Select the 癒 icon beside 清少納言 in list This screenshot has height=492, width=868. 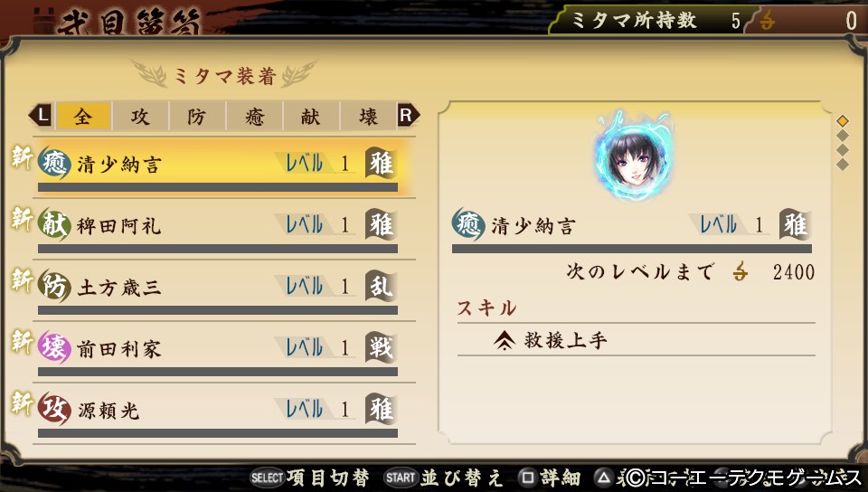pos(53,164)
